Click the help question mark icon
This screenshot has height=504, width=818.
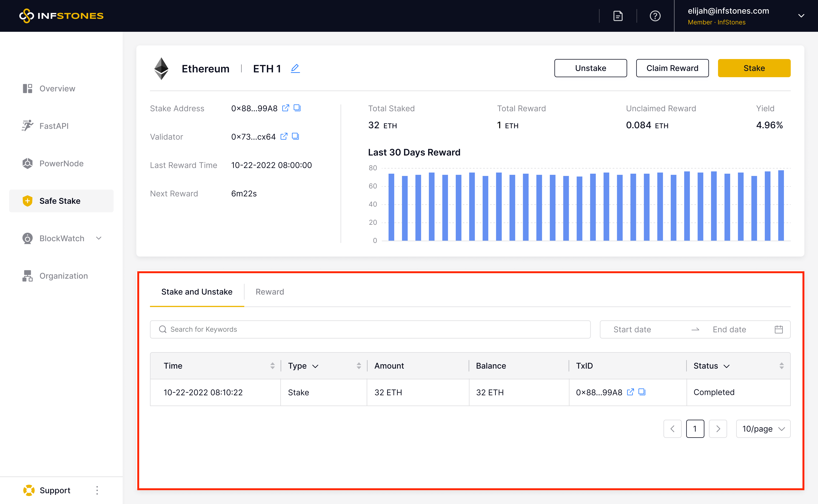(x=655, y=16)
